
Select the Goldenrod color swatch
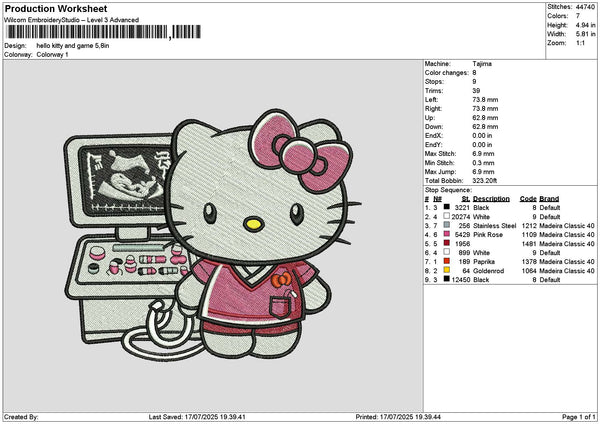[447, 270]
